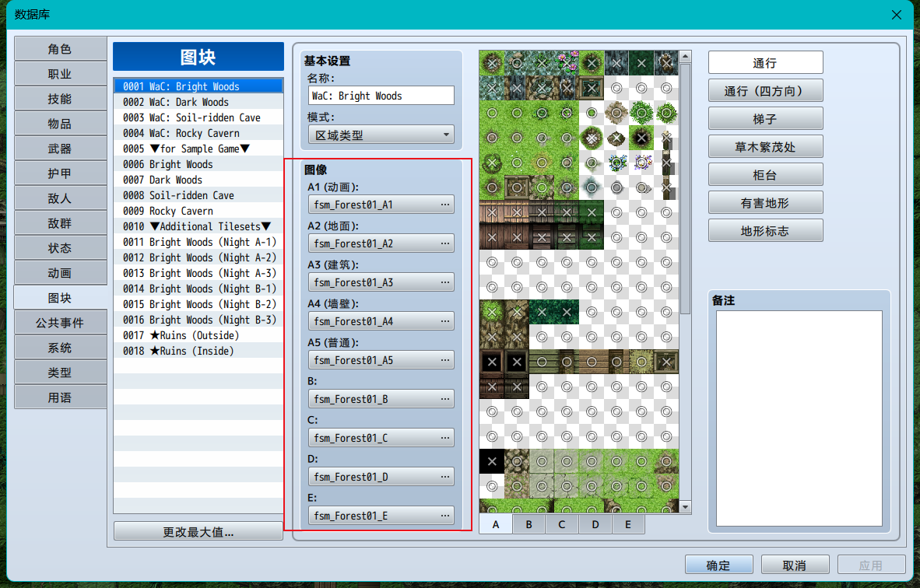Open the 技能 database tab
Screen dimensions: 920x588
tap(60, 99)
